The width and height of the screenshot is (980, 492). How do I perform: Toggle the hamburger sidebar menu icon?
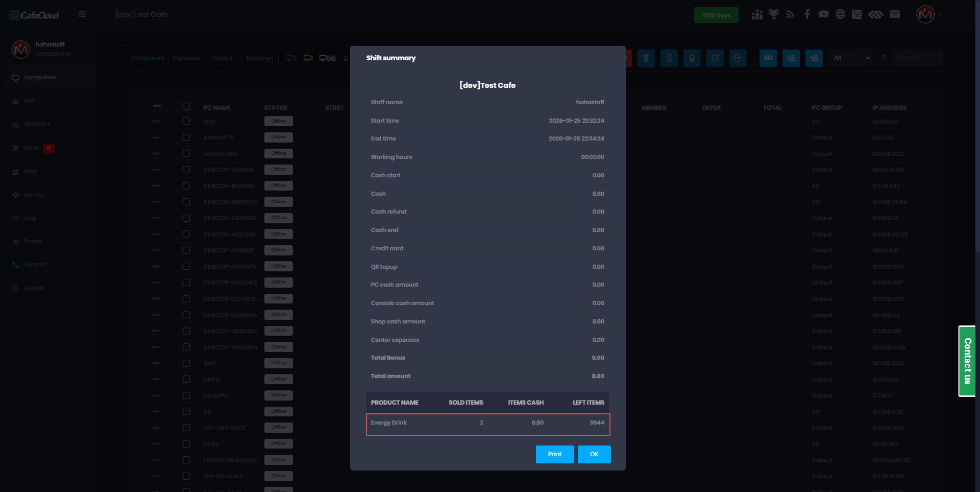82,14
